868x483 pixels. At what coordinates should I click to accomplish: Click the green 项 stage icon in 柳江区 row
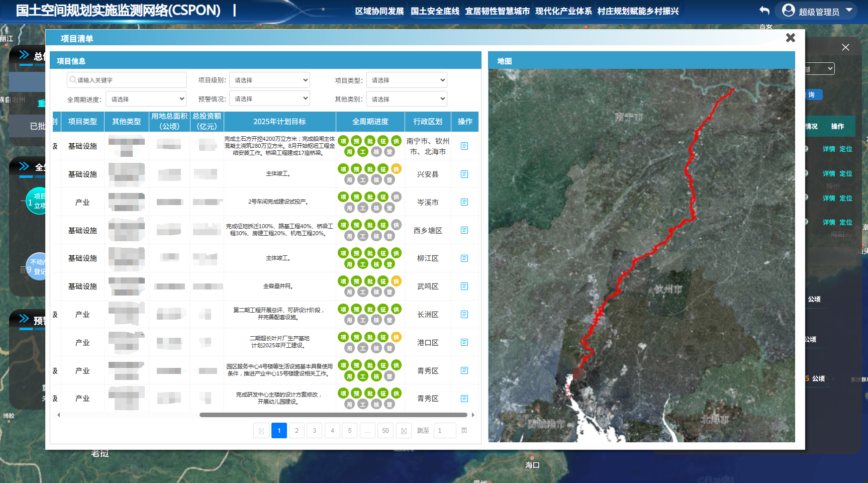click(343, 253)
